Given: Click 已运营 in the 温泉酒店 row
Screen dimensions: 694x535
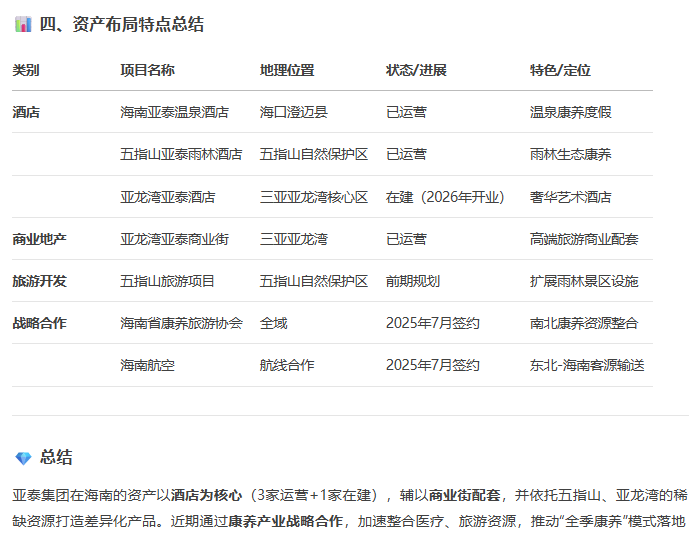Looking at the screenshot, I should (406, 112).
